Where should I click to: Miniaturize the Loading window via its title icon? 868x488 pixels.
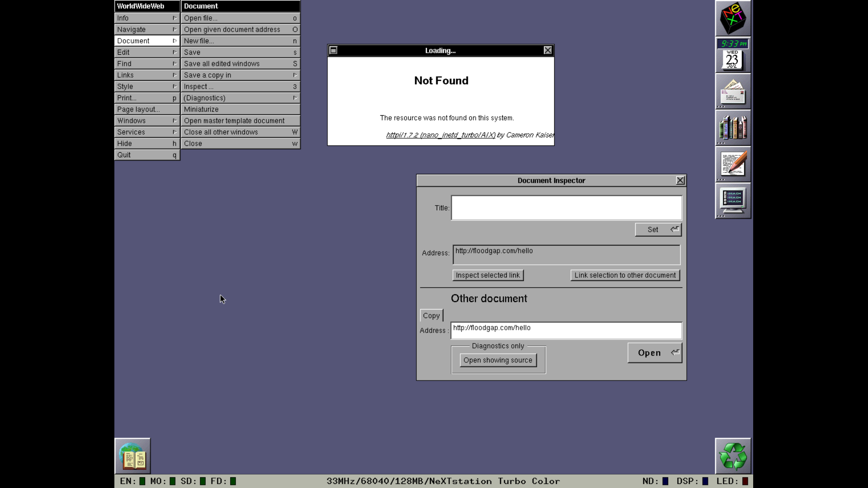(x=334, y=50)
